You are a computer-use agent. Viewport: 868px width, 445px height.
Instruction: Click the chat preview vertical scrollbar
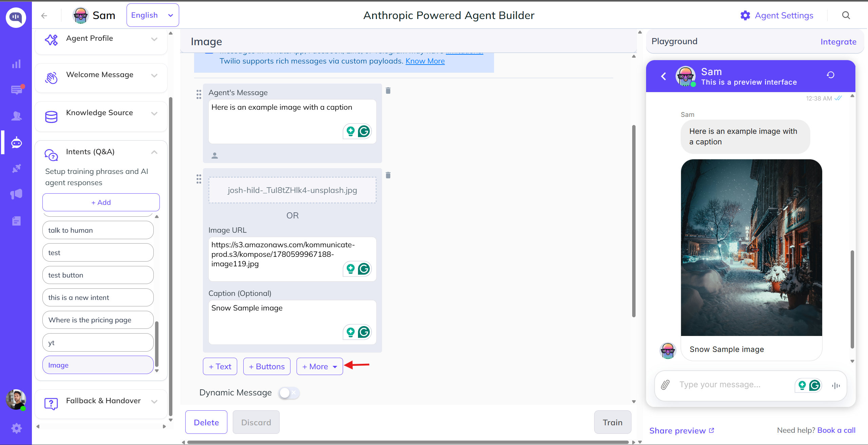click(x=852, y=299)
